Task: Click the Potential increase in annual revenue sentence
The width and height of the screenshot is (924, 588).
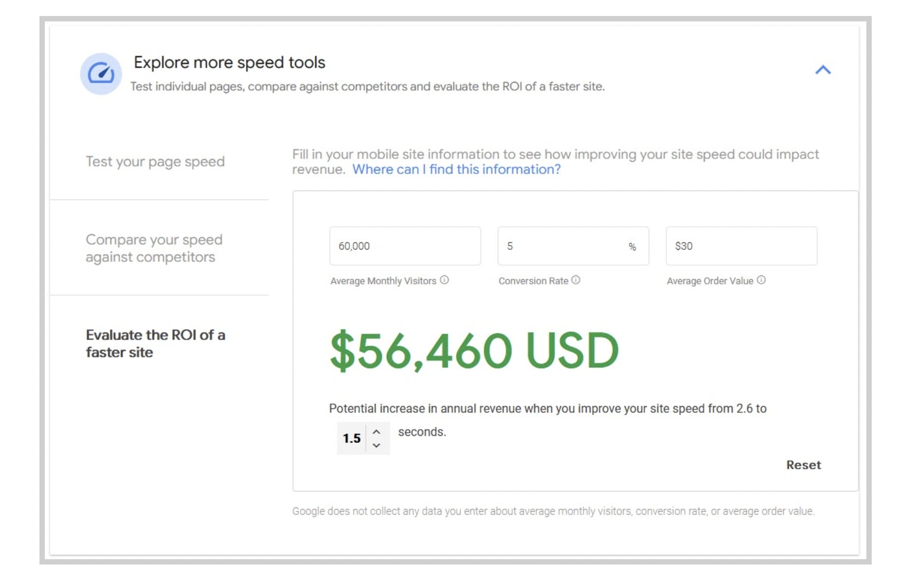Action: [547, 409]
